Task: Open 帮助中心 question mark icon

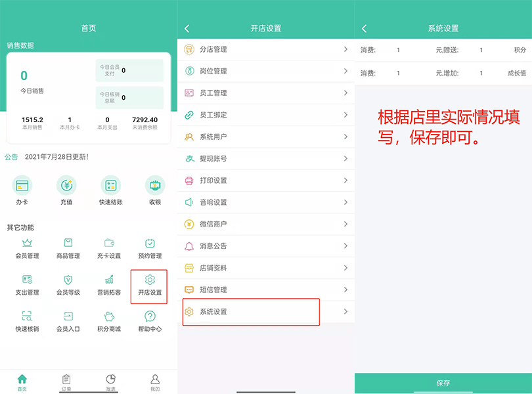Action: click(x=150, y=317)
